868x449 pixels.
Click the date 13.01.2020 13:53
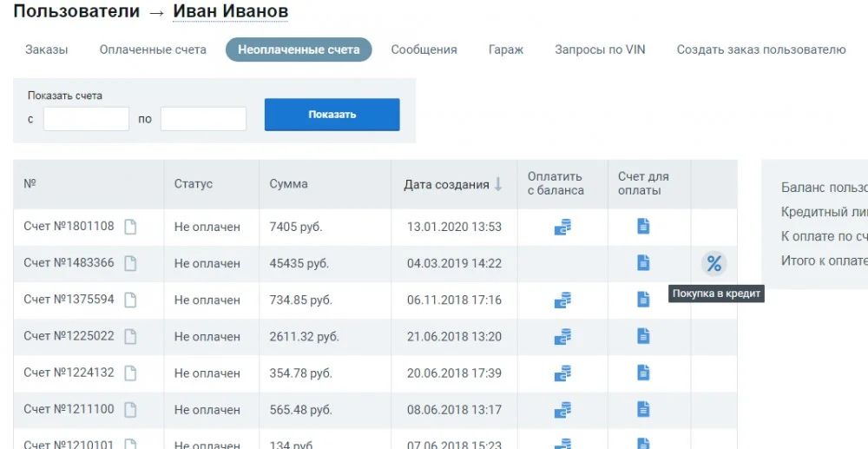(455, 227)
